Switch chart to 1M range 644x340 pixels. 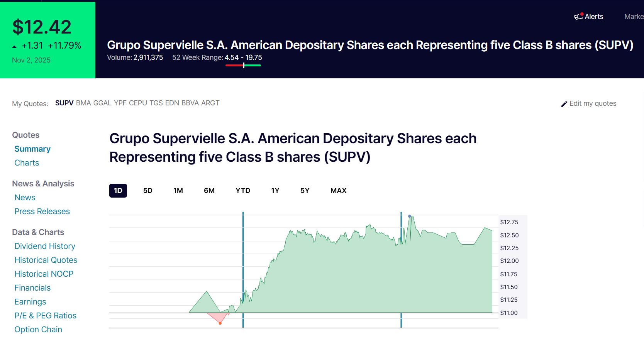(x=178, y=191)
